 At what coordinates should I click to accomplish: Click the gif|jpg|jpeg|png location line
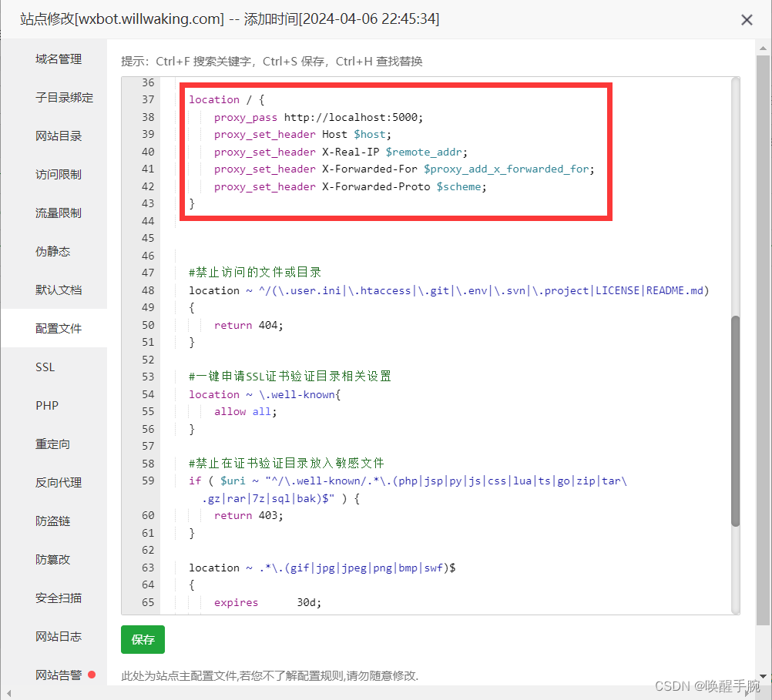click(x=322, y=568)
